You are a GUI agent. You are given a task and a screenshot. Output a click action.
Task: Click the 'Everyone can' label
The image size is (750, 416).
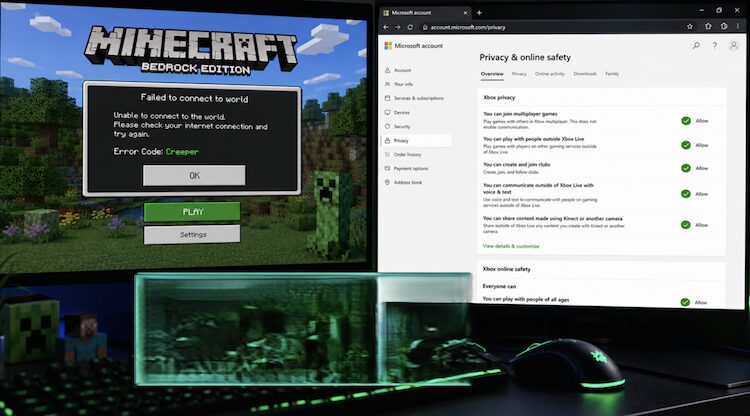(499, 286)
